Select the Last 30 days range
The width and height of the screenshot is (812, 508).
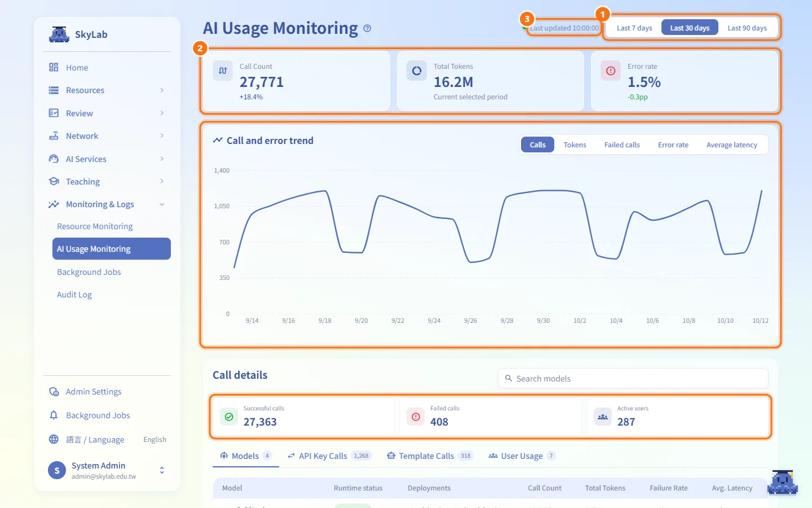pos(690,28)
